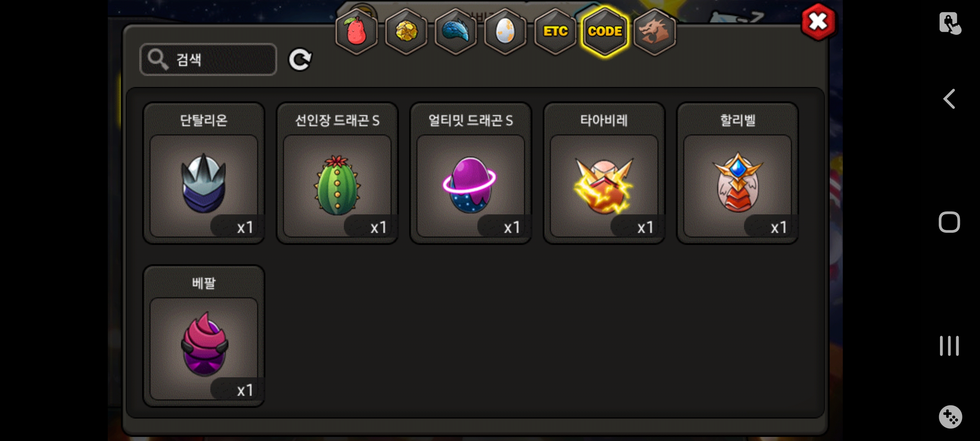980x441 pixels.
Task: Open the ETC items tab
Action: coord(555,31)
